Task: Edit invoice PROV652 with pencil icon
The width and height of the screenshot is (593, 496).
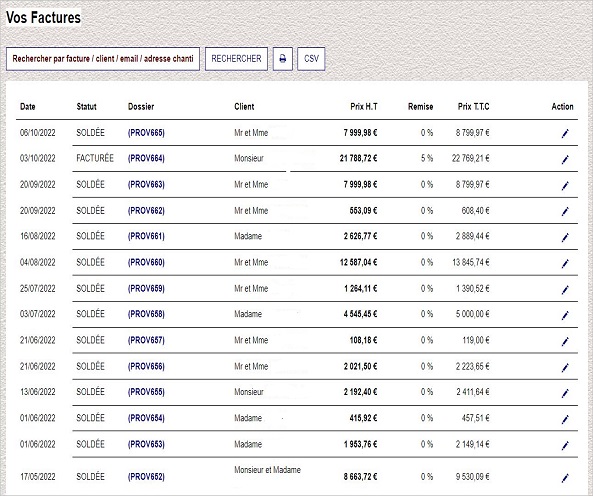Action: (565, 478)
